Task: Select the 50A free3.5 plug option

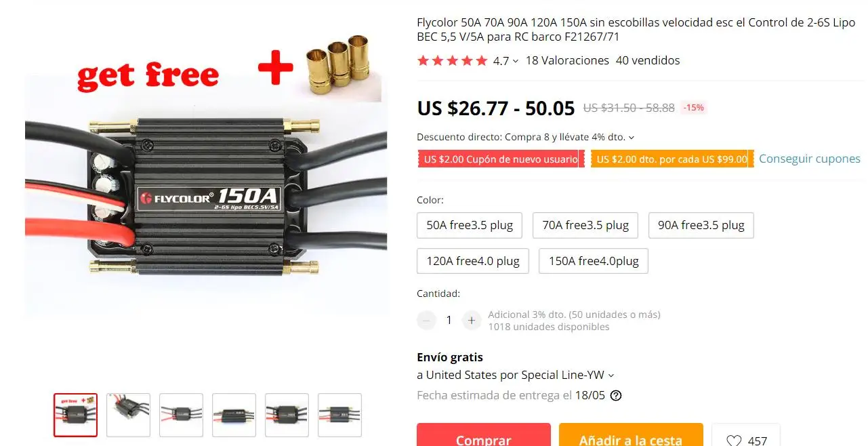Action: click(470, 225)
